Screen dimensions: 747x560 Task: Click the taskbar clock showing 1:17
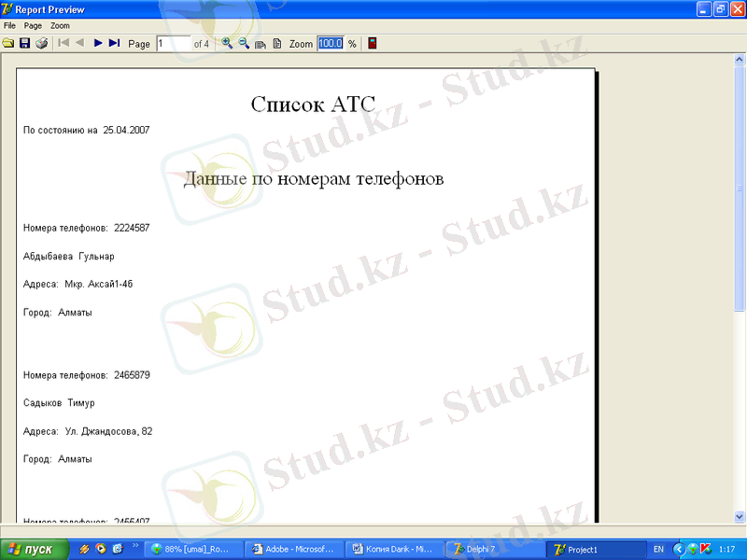coord(727,550)
